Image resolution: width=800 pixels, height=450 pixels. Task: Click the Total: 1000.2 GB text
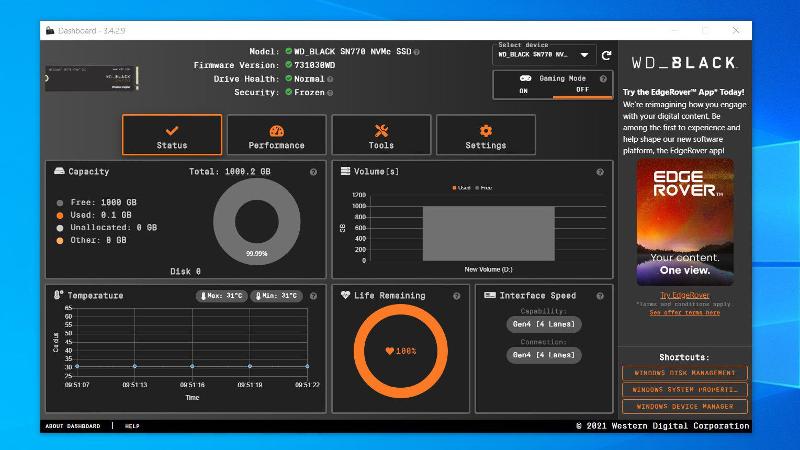tap(230, 171)
